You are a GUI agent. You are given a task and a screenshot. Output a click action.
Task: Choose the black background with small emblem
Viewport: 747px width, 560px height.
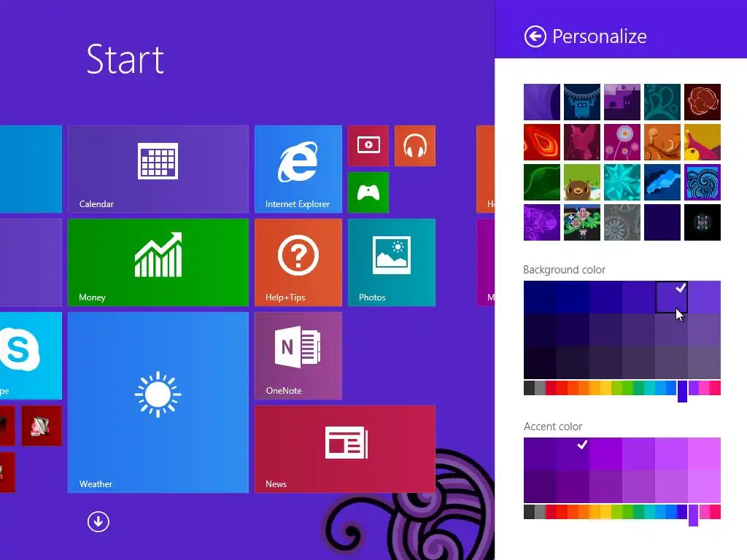(703, 222)
